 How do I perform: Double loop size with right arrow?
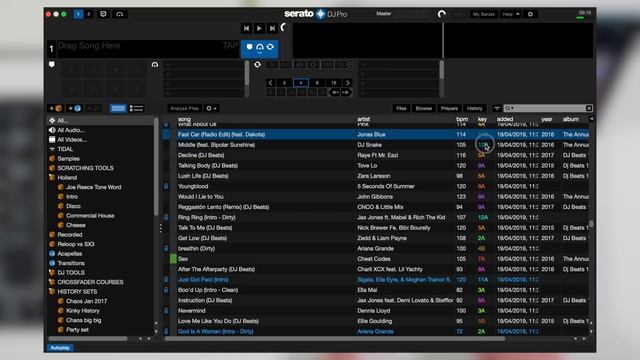pyautogui.click(x=347, y=82)
